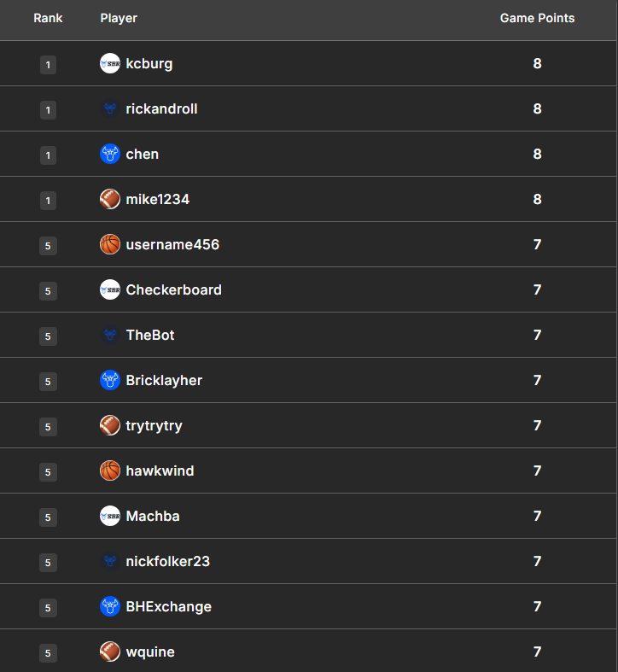Open TheBot player profile link

(x=150, y=335)
